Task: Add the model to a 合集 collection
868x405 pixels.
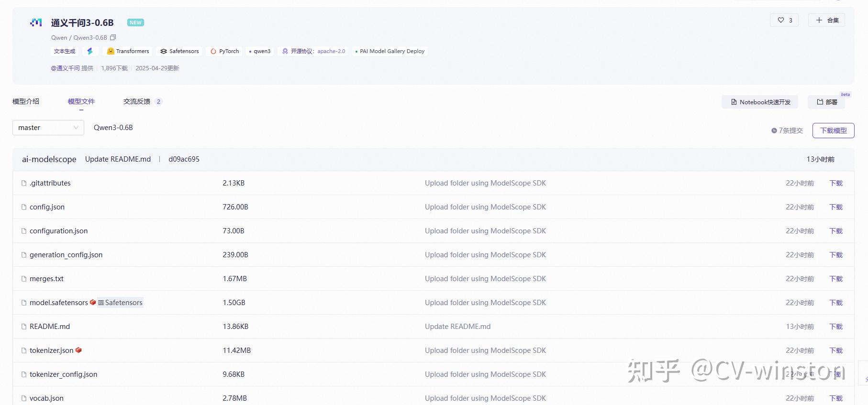Action: point(827,20)
